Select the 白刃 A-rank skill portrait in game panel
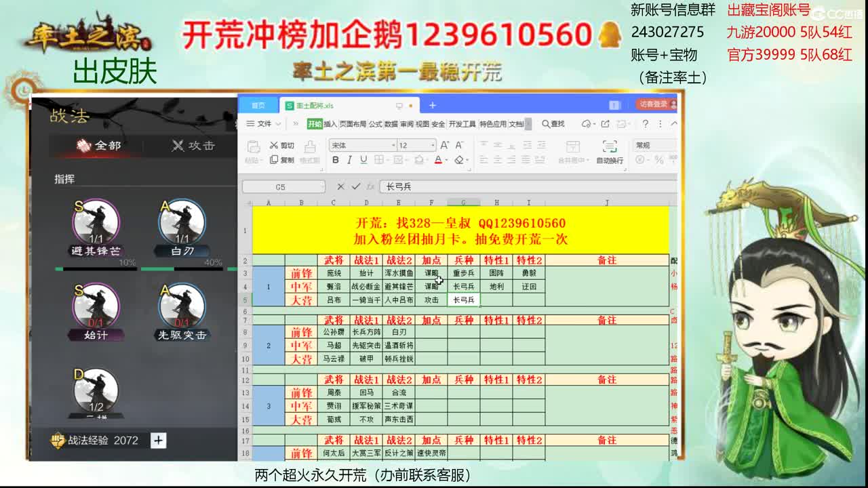This screenshot has height=488, width=868. [x=182, y=222]
